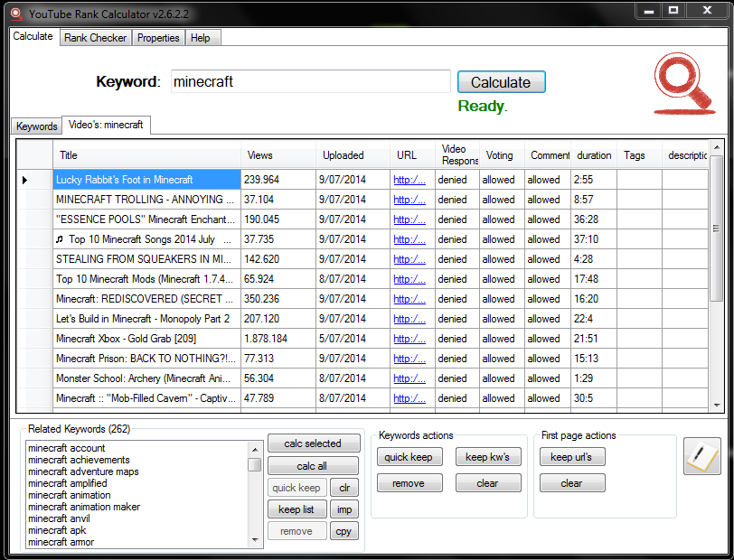The image size is (734, 560).
Task: Select the Lucky Rabbit's Foot in Minecraft title
Action: (x=146, y=180)
